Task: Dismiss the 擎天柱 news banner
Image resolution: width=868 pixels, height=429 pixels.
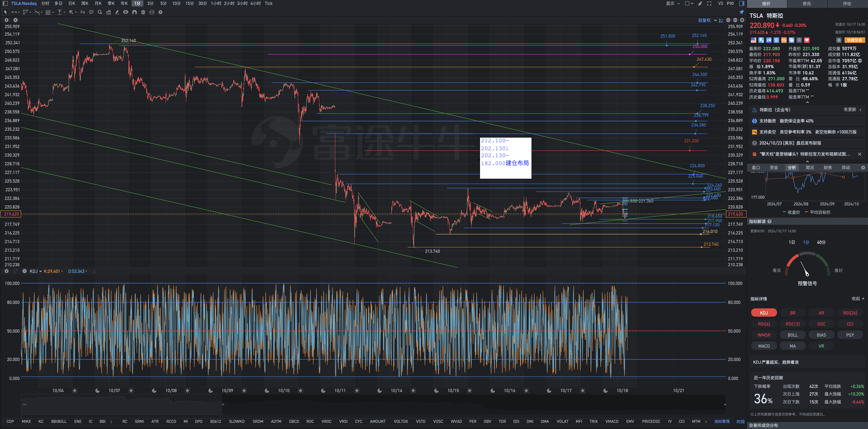Action: coord(859,154)
